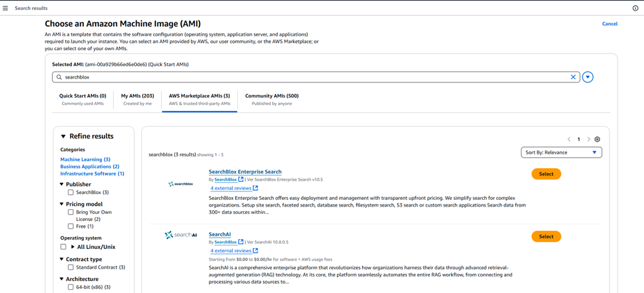Open SearchBlox publisher link under SearchAI
Screen dimensions: 644x293
[x=225, y=242]
